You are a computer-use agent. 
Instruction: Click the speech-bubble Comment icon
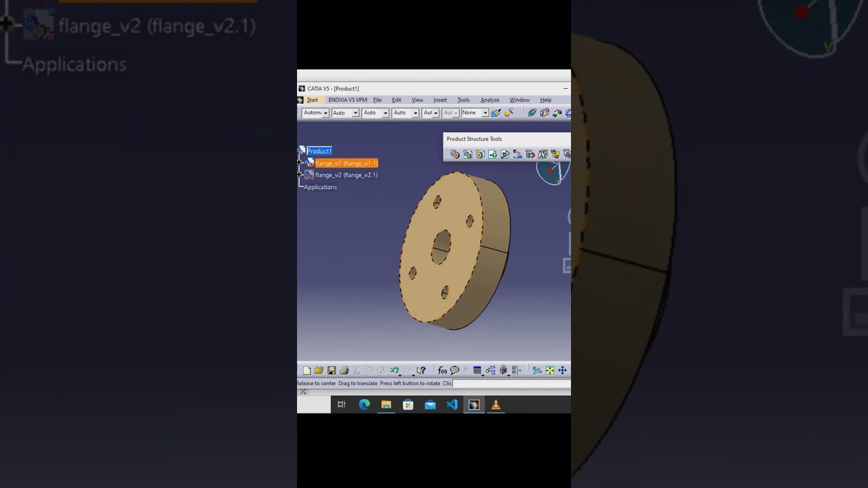point(455,371)
